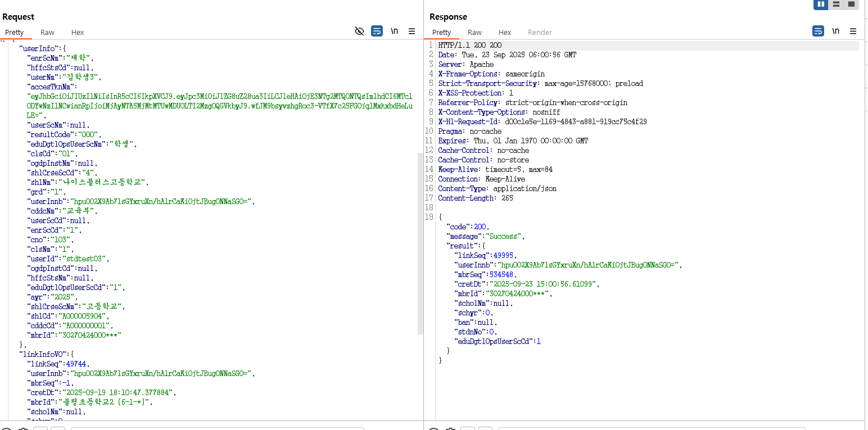Click the Cache-Control: no-store header line
The width and height of the screenshot is (868, 430).
(x=483, y=160)
